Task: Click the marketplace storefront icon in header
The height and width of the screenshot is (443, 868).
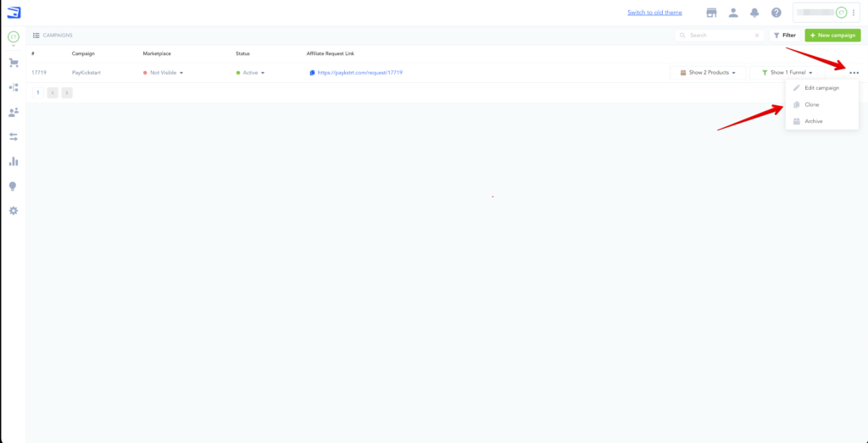Action: (x=712, y=13)
